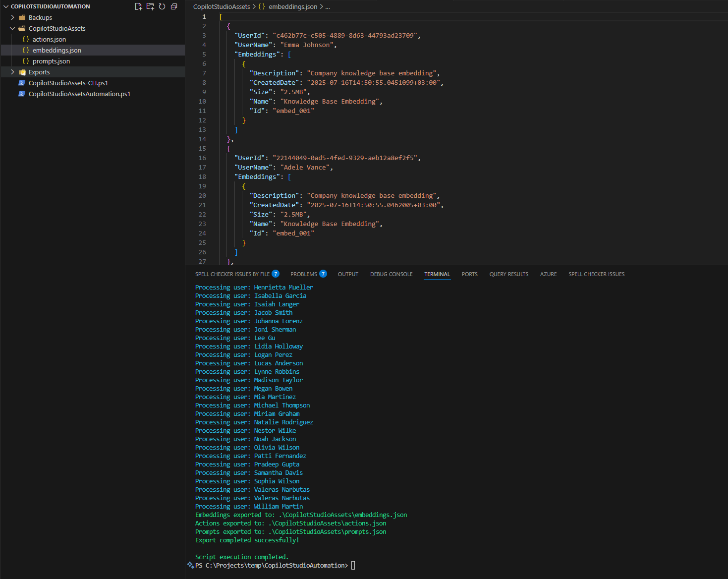
Task: Click "embed_001" Id value on line 24
Action: pos(293,233)
